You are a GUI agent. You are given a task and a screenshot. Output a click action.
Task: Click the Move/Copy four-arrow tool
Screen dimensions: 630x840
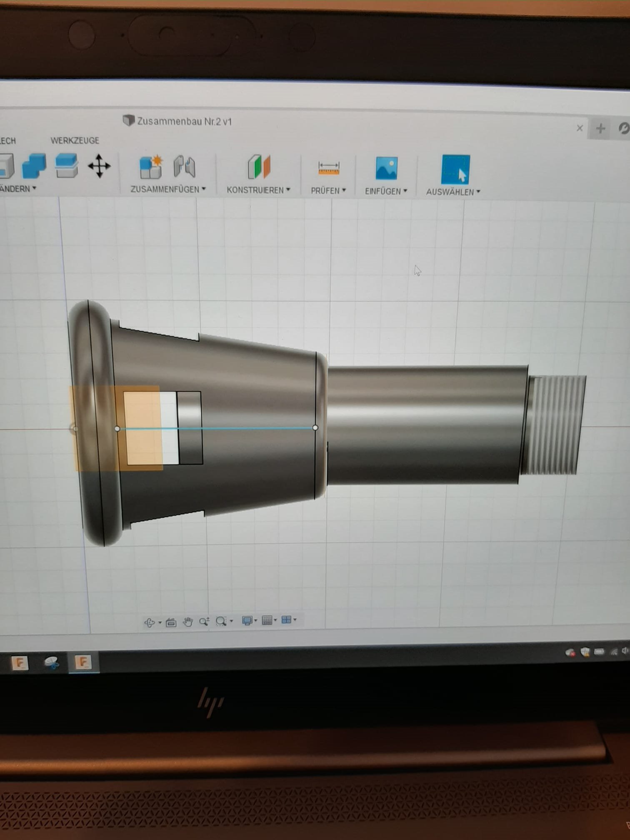tap(99, 166)
